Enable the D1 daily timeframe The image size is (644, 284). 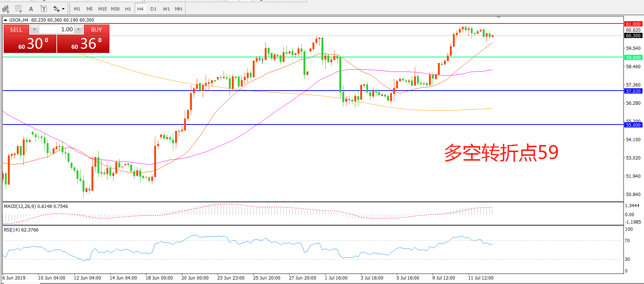[153, 9]
